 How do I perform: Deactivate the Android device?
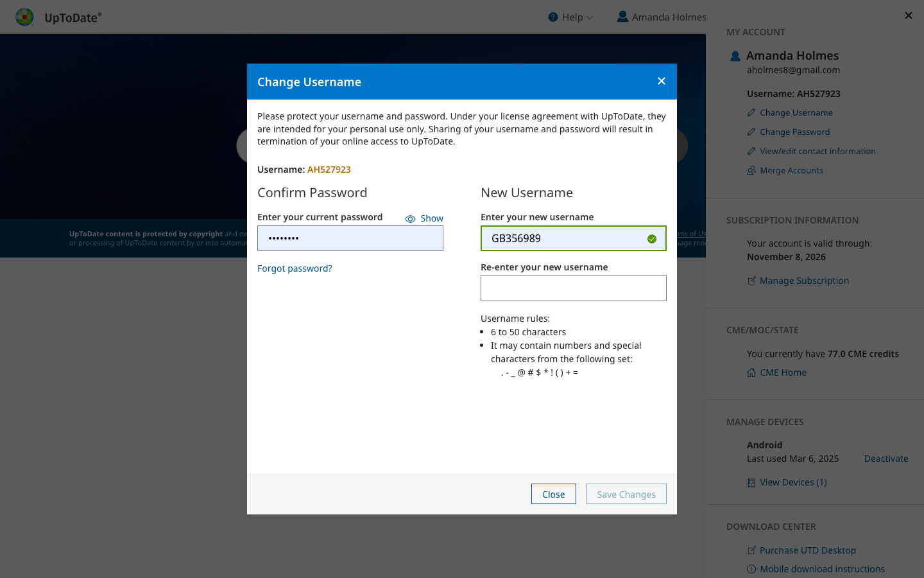pos(886,459)
